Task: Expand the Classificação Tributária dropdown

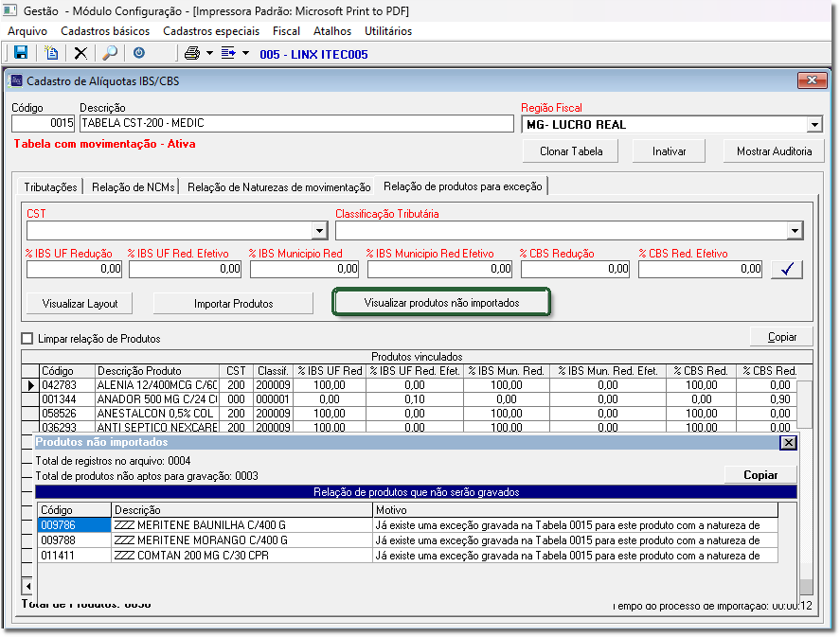Action: coord(794,231)
